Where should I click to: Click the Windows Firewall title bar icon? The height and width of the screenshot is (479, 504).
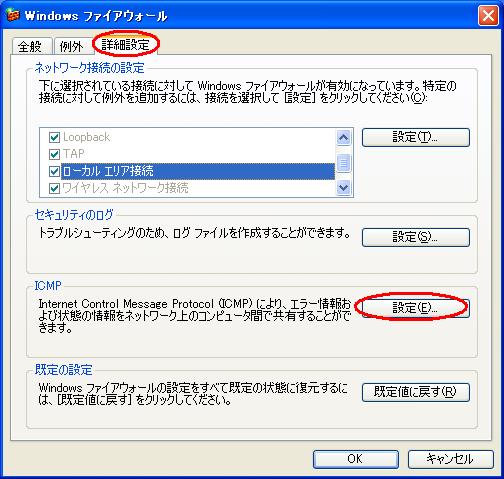(x=13, y=15)
